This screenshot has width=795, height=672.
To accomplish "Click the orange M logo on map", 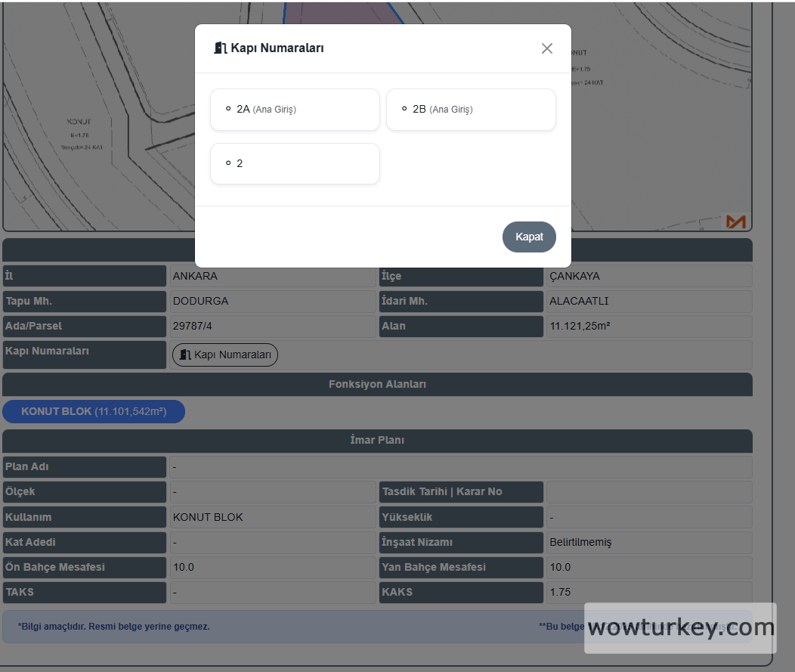I will pos(735,221).
